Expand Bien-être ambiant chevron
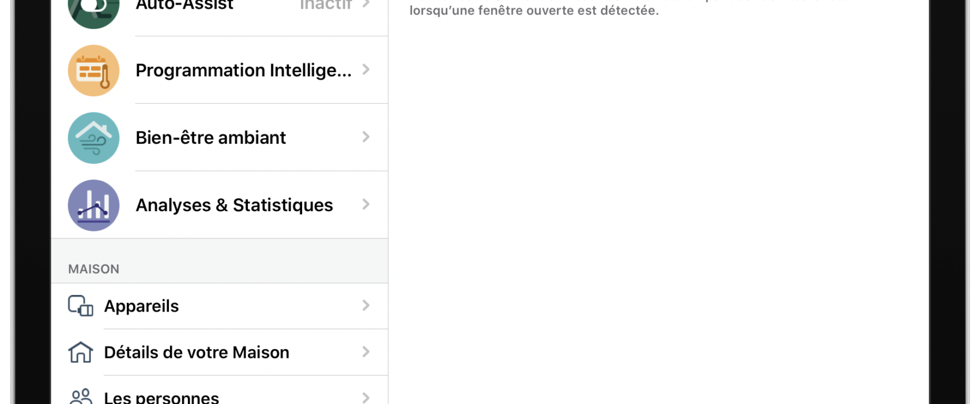980x404 pixels. coord(366,137)
